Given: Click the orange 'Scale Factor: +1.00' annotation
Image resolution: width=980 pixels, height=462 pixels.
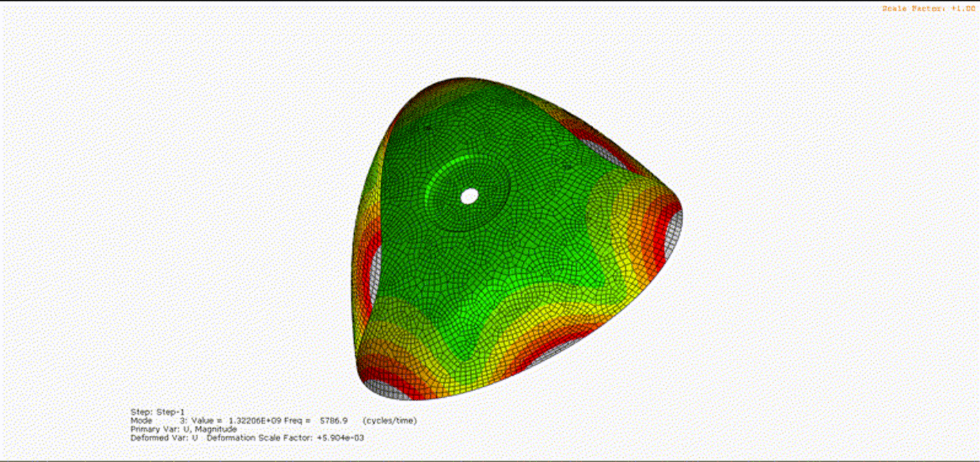Looking at the screenshot, I should coord(928,8).
